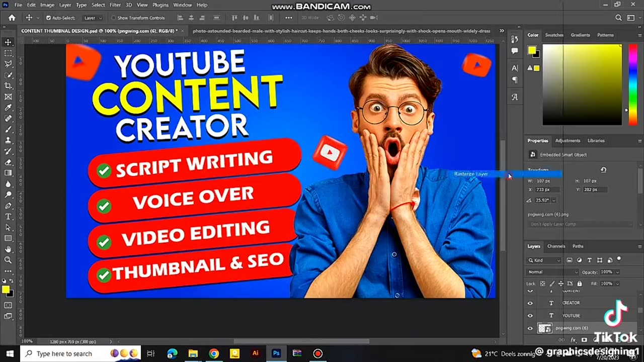
Task: Open the Search icon at top right
Action: point(618,18)
